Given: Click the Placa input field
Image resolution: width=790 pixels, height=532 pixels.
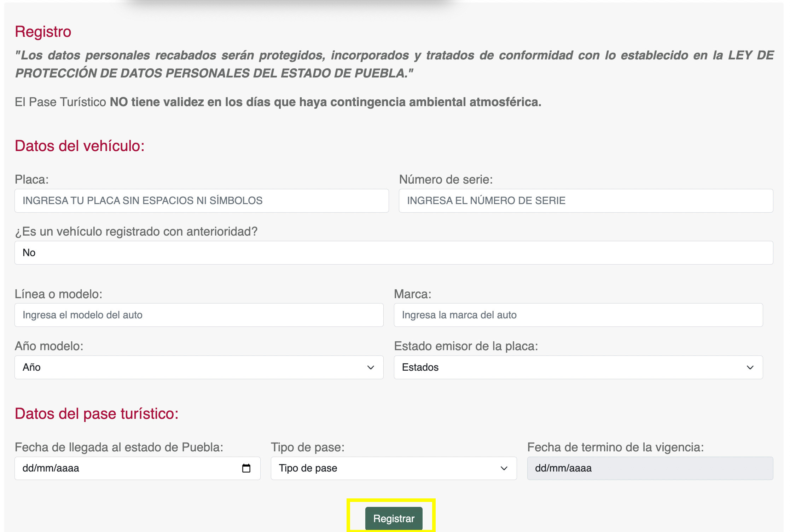Looking at the screenshot, I should coord(202,201).
